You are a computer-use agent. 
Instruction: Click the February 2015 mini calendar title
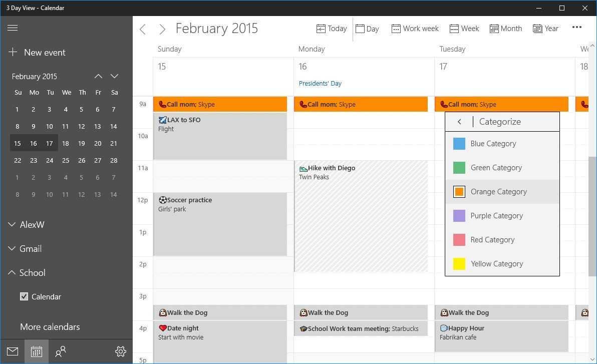(34, 77)
